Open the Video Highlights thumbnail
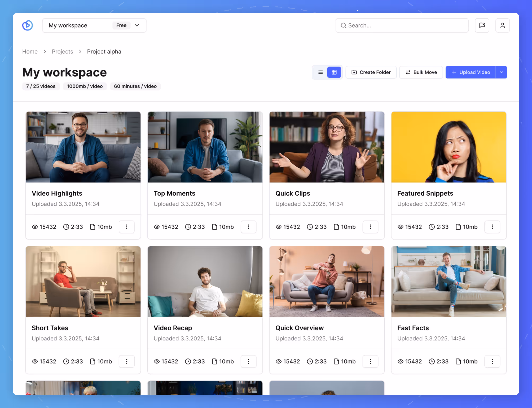Viewport: 532px width, 408px height. [83, 147]
